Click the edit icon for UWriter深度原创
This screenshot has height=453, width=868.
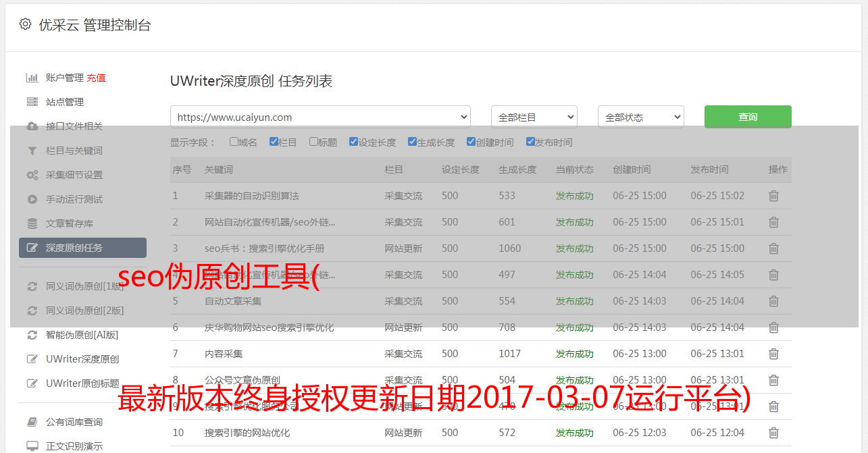pyautogui.click(x=32, y=359)
